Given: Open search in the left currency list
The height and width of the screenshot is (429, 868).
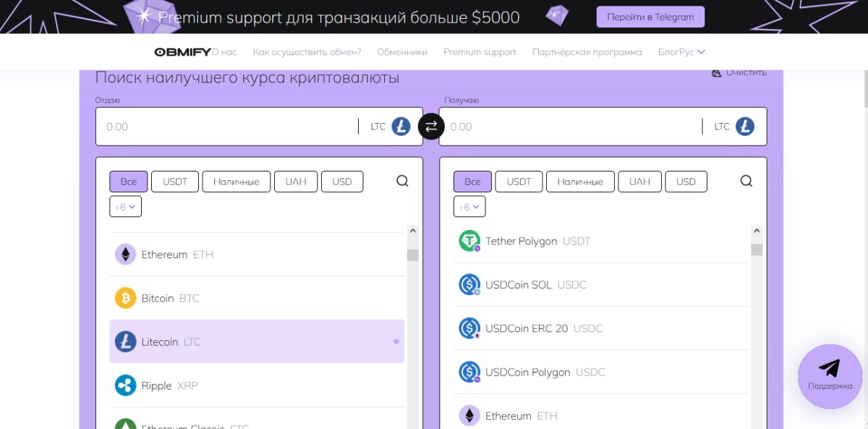Looking at the screenshot, I should (403, 181).
